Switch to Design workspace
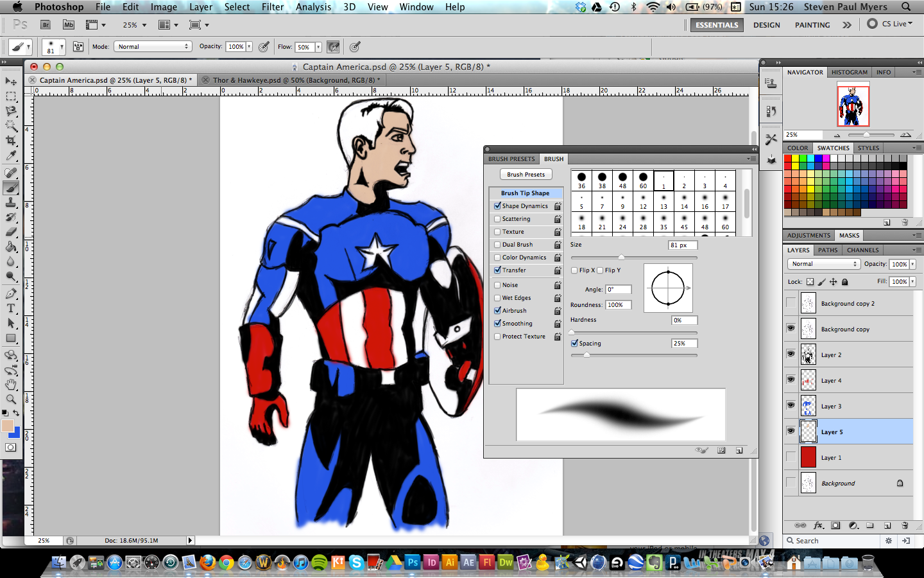This screenshot has width=924, height=578. pyautogui.click(x=767, y=25)
